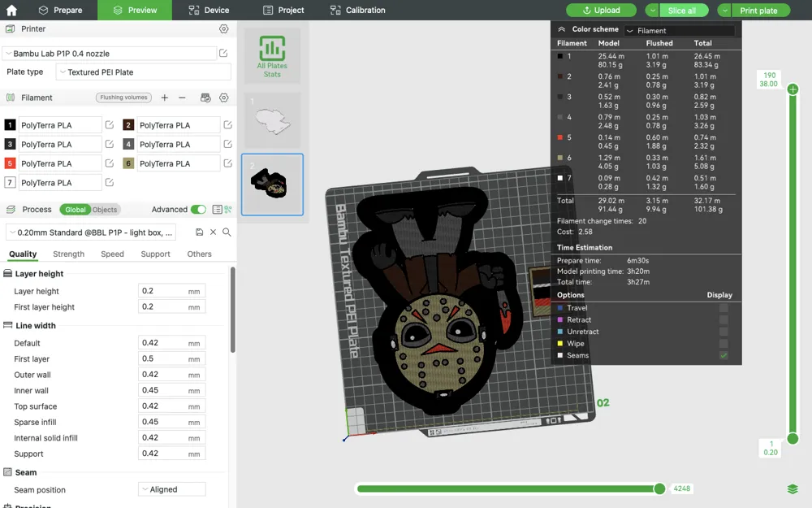Click the horizontal move slider handle
The image size is (812, 508).
tap(659, 488)
